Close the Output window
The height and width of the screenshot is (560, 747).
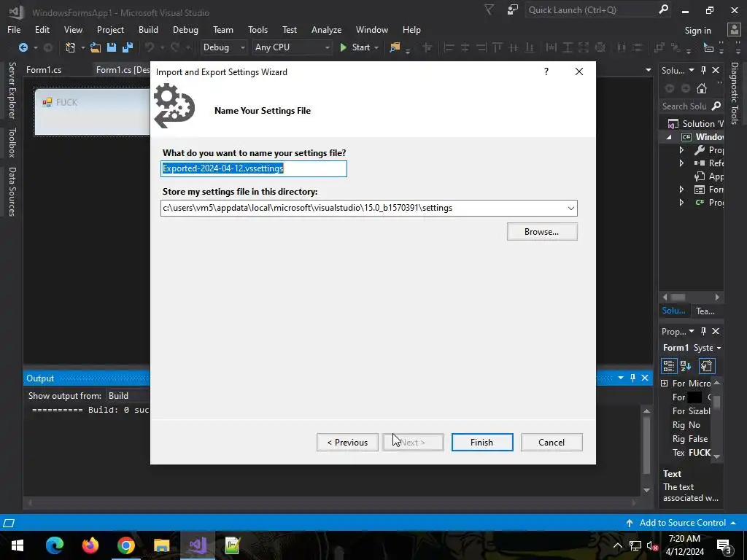645,378
